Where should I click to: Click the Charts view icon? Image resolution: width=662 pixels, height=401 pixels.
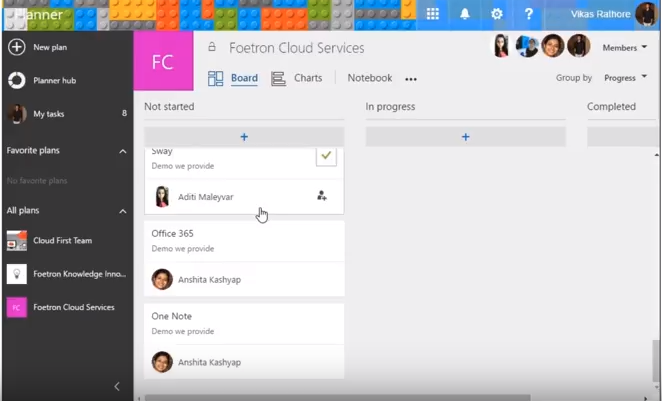[278, 79]
